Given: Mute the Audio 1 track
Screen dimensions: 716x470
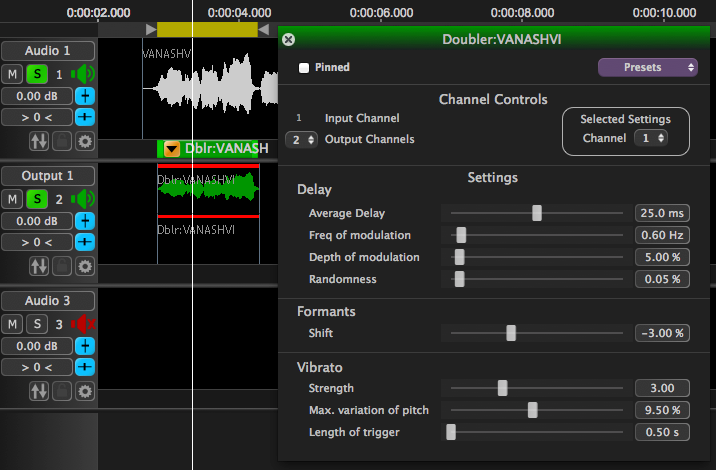Looking at the screenshot, I should point(13,74).
